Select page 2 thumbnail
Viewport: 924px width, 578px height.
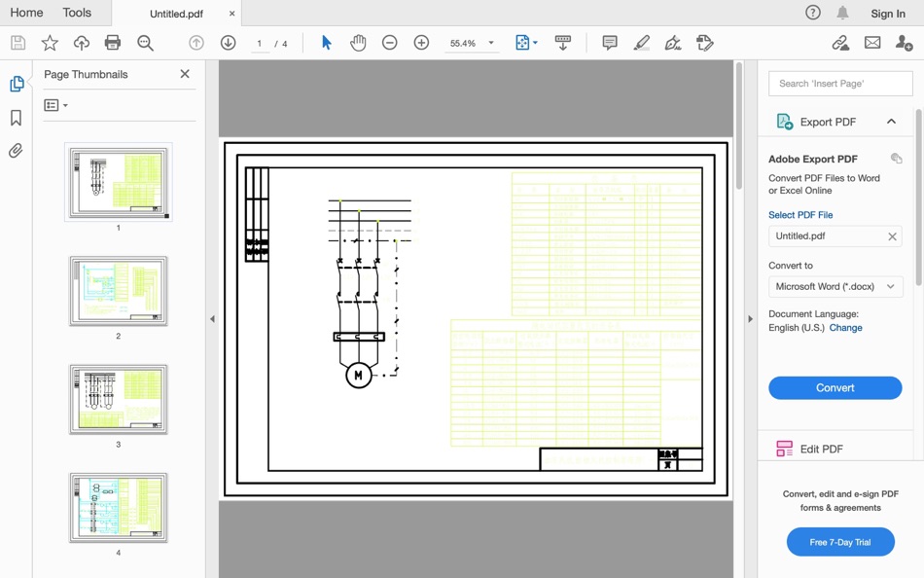pyautogui.click(x=118, y=291)
